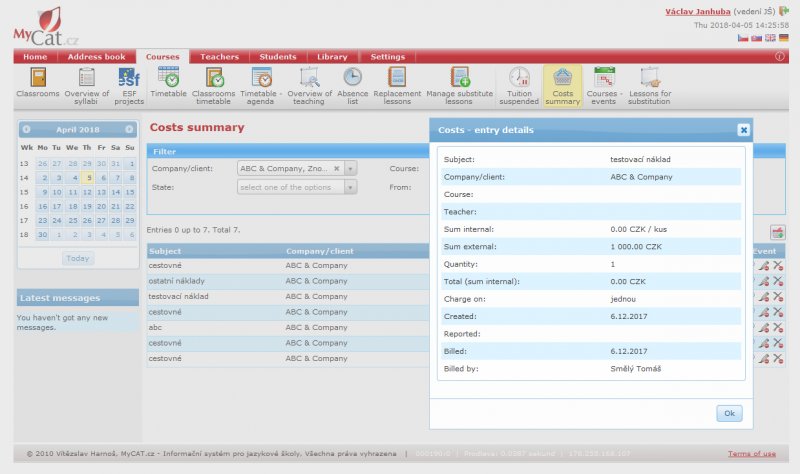Switch to the Teachers tab
800x474 pixels.
point(219,57)
